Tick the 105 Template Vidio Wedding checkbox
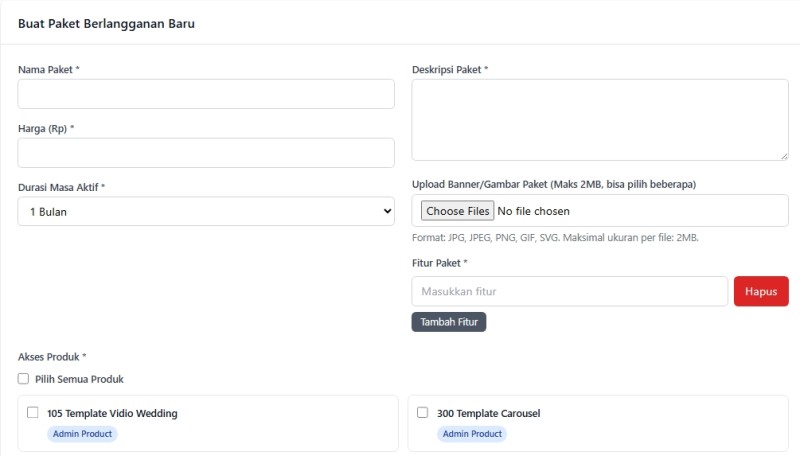The width and height of the screenshot is (800, 456). (33, 412)
